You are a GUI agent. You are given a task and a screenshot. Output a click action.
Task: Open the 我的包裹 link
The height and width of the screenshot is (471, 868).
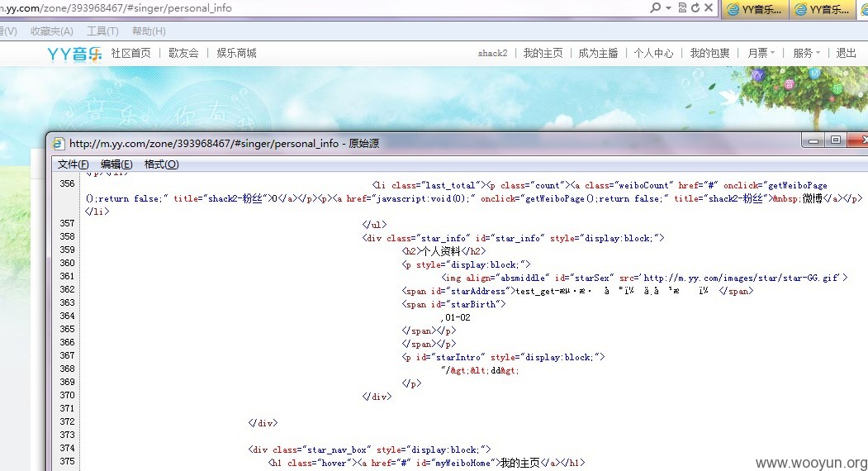[x=709, y=53]
